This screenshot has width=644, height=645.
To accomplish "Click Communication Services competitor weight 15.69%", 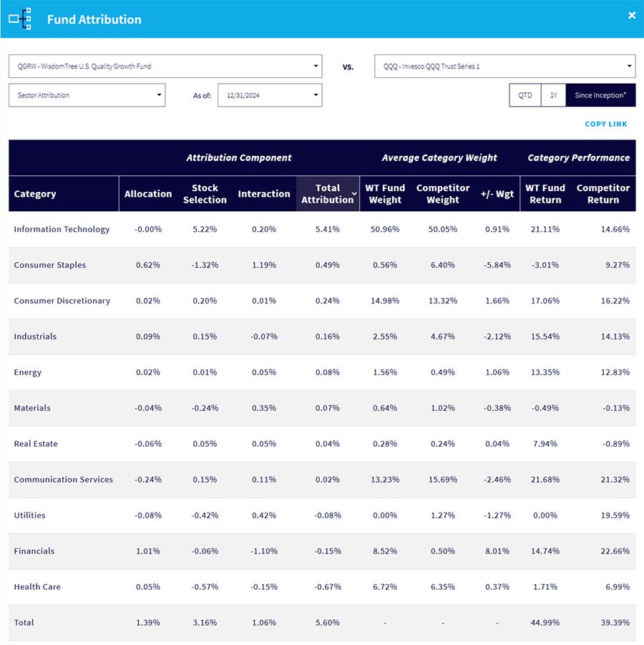I will coord(443,480).
